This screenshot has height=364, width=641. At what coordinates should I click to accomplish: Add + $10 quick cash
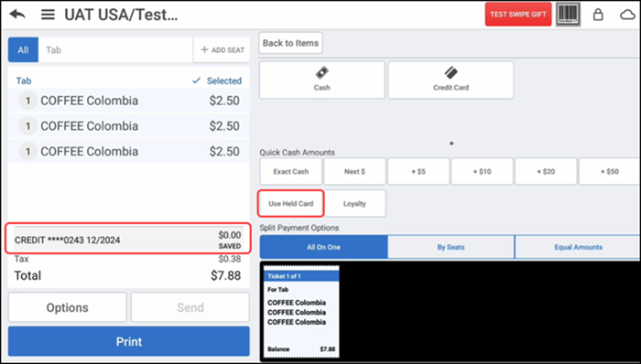point(483,171)
